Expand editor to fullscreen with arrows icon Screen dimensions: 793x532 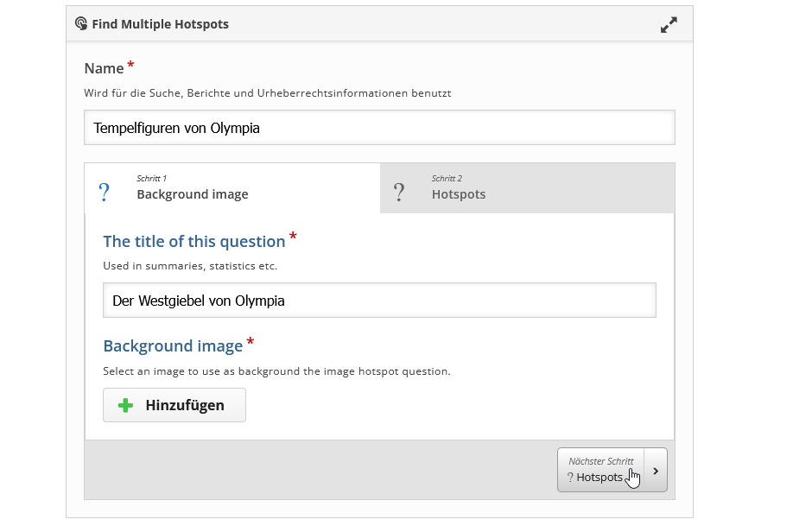669,25
